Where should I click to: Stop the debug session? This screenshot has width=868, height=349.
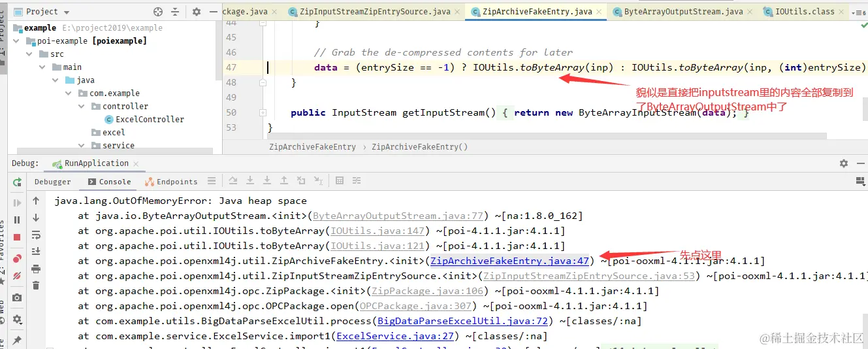pyautogui.click(x=17, y=237)
